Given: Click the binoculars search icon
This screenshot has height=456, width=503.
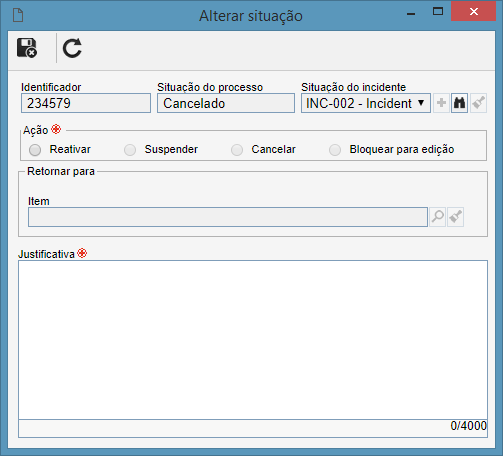Looking at the screenshot, I should 459,103.
